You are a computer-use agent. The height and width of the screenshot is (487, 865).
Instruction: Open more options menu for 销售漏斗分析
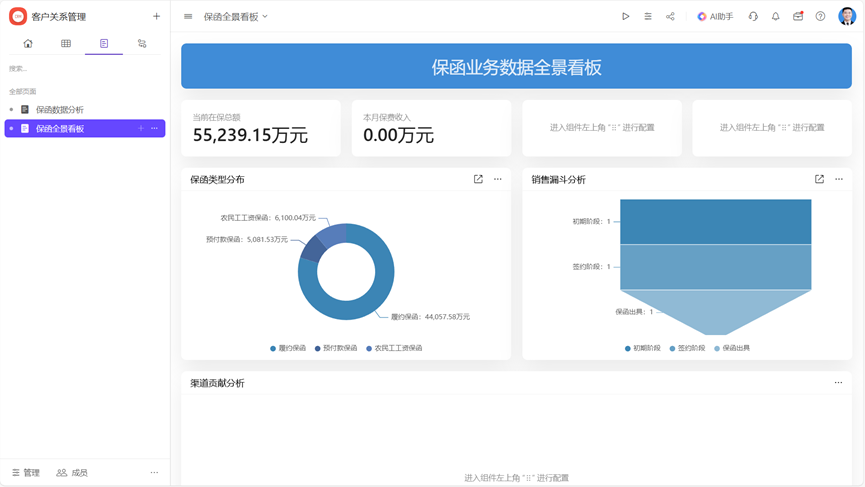839,180
